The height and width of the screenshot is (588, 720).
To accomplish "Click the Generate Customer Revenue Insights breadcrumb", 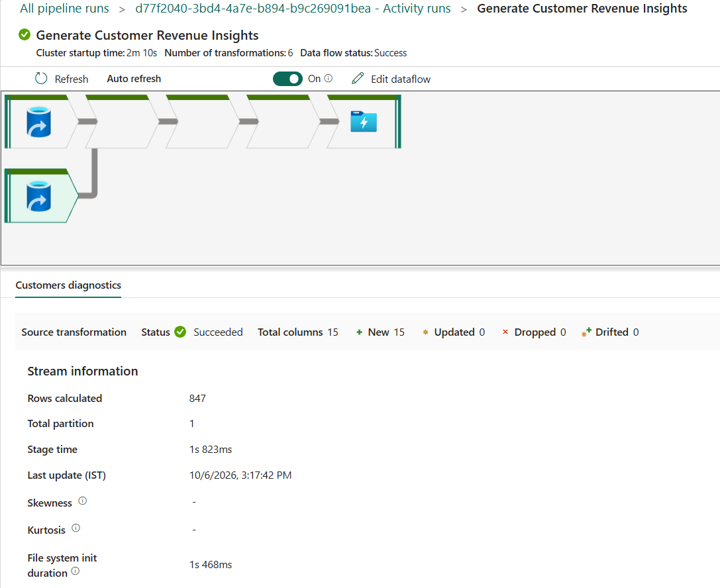I will click(582, 8).
